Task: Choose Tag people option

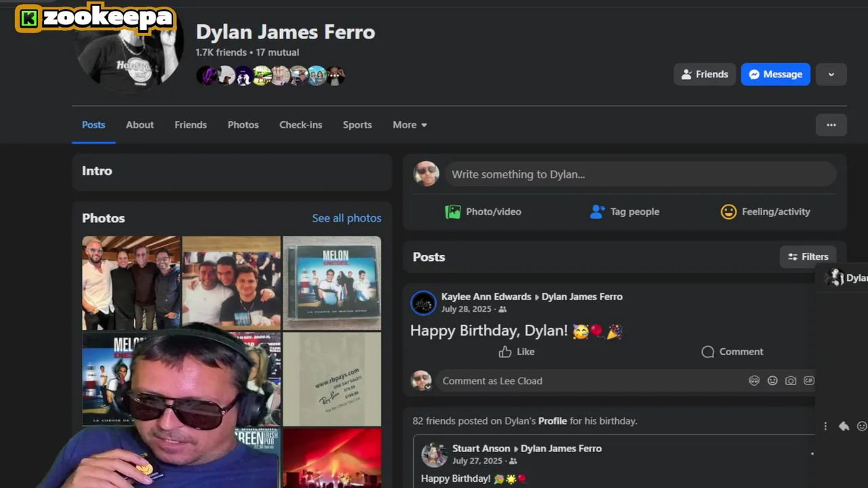Action: point(625,211)
